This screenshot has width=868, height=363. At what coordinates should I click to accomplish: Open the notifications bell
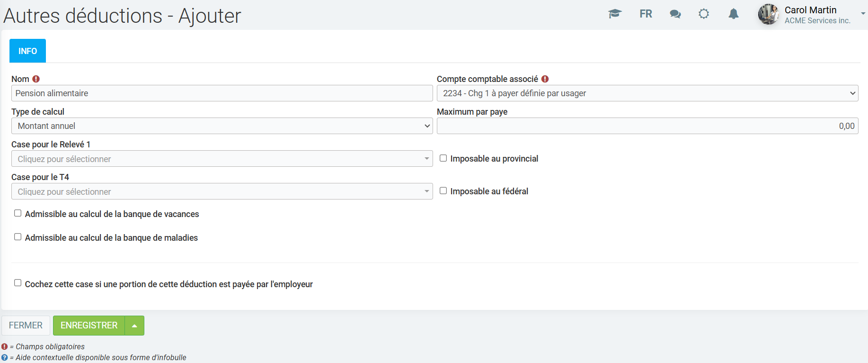click(x=733, y=14)
